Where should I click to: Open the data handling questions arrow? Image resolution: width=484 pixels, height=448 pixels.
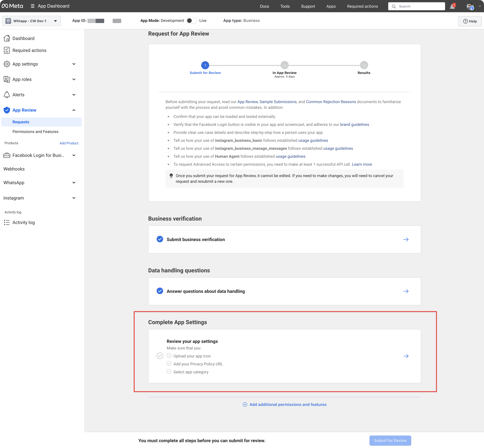[406, 291]
